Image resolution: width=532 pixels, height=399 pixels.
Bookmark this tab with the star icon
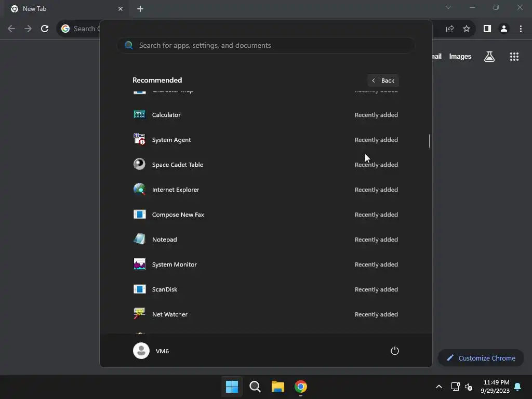[x=467, y=29]
